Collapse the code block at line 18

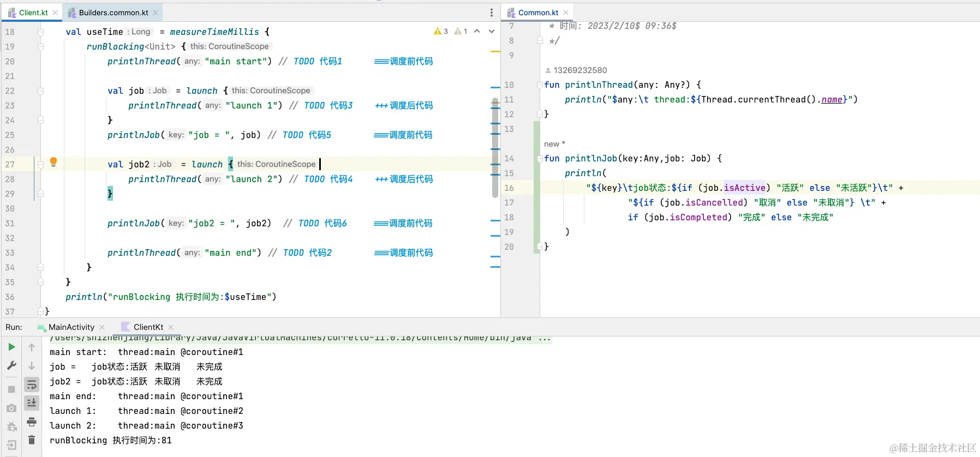pyautogui.click(x=40, y=32)
